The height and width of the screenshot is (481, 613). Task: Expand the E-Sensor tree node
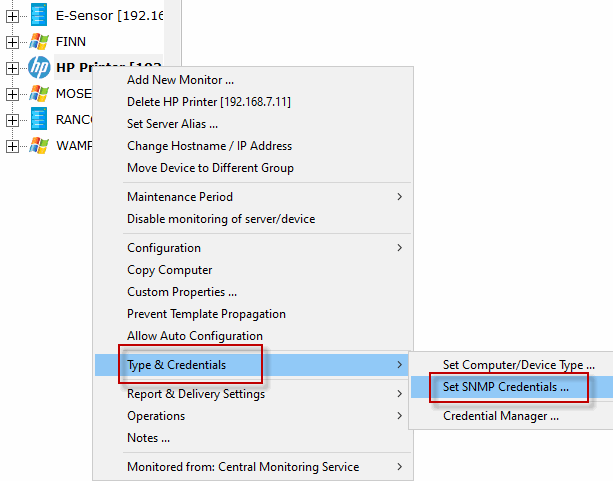tap(12, 16)
